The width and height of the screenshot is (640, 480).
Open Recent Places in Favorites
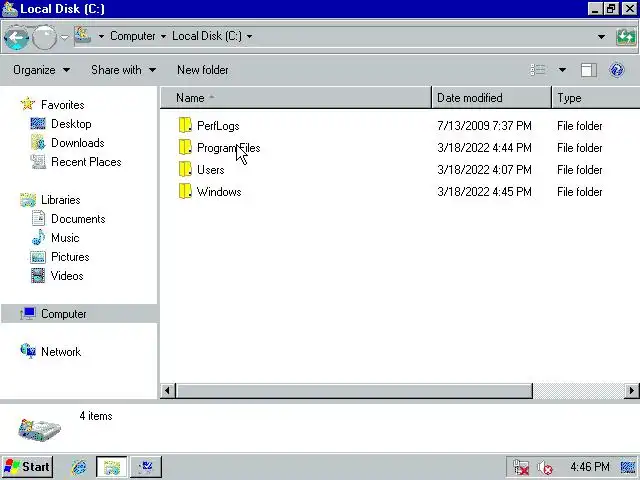pos(86,162)
